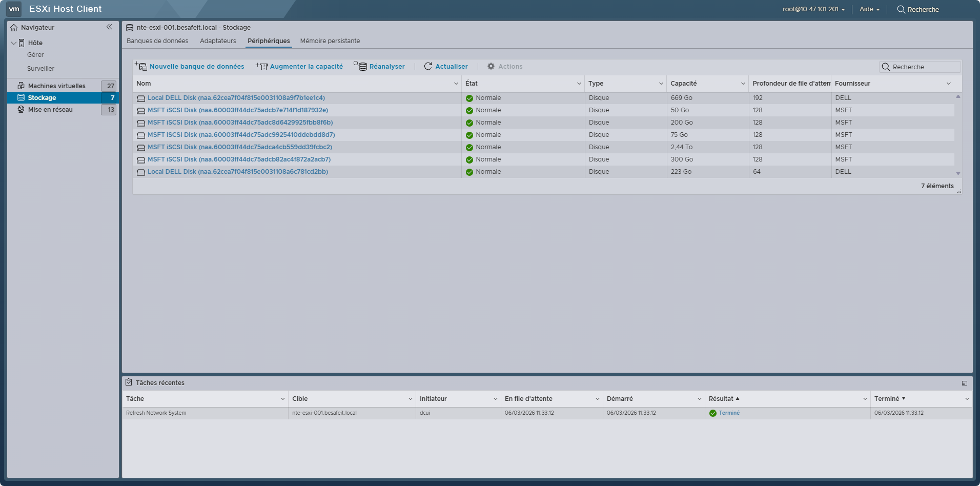This screenshot has height=486, width=980.
Task: Open MSFT iSCSI Disk naa...4cb559dd39fcbc2 link
Action: pos(240,147)
